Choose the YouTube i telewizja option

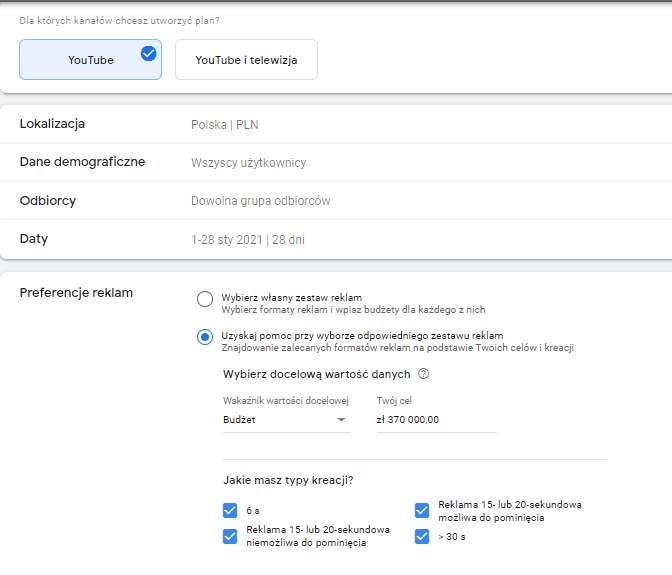click(x=246, y=60)
